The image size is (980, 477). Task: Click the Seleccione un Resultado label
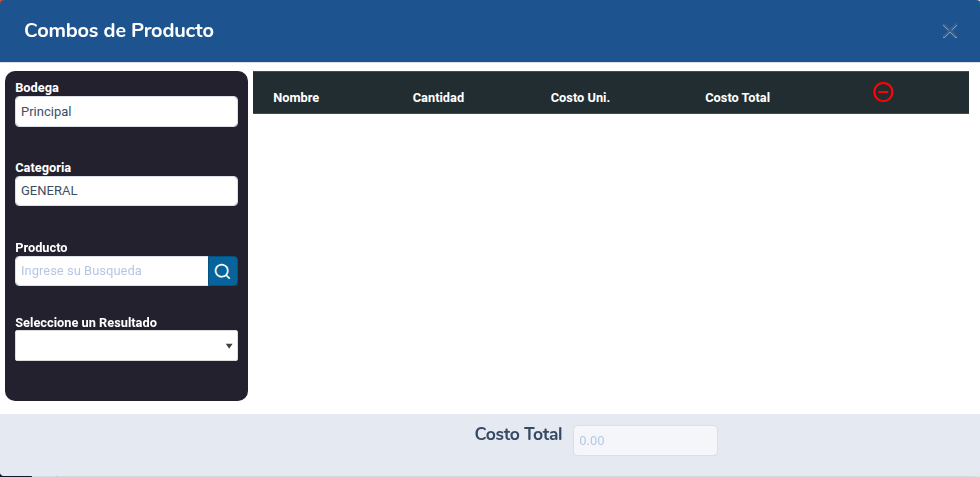[x=86, y=323]
